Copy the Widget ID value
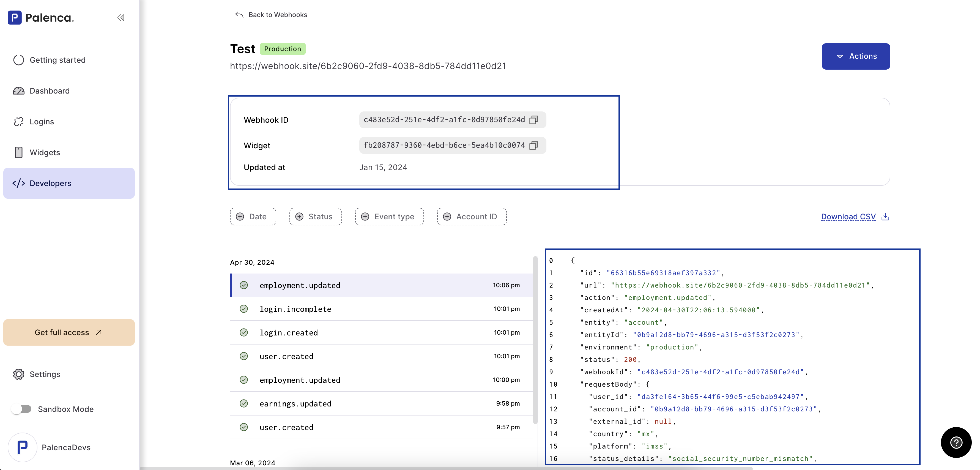The height and width of the screenshot is (470, 980). [533, 145]
